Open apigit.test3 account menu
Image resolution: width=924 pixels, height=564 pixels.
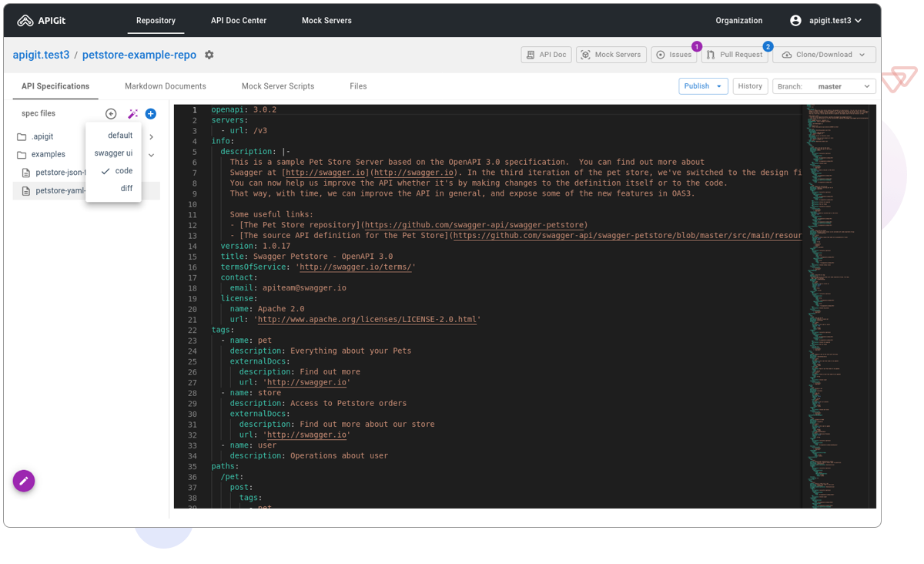pos(826,21)
